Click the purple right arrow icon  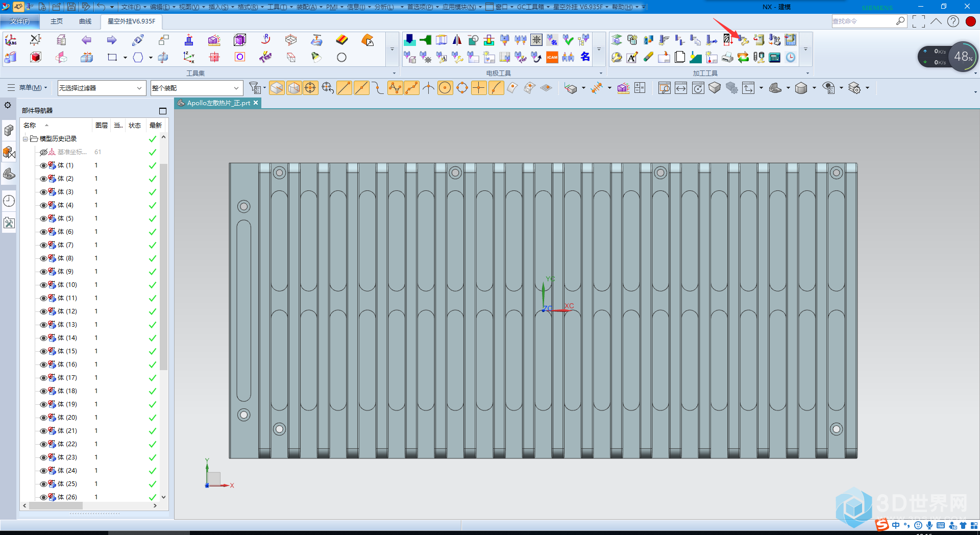click(x=112, y=40)
